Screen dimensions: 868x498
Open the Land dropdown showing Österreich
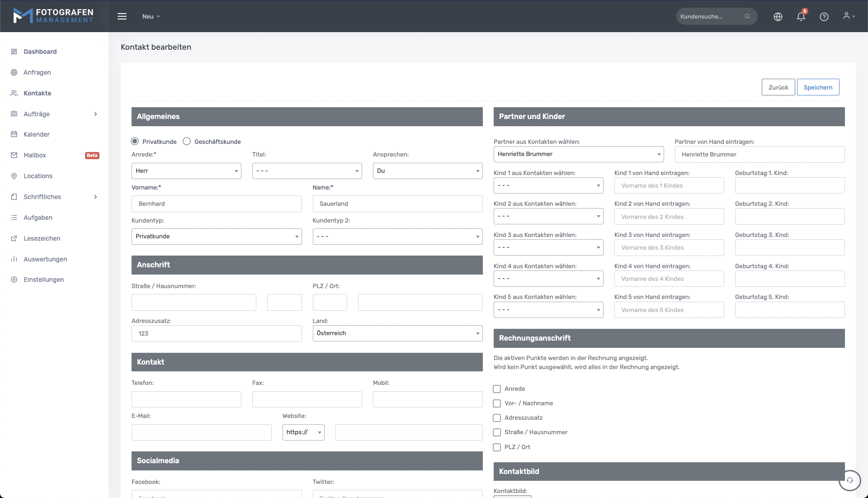click(397, 333)
